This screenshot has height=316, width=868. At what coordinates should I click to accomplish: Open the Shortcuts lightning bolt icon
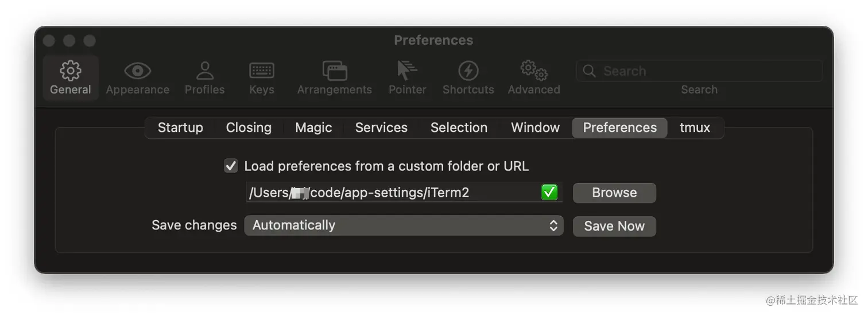468,71
